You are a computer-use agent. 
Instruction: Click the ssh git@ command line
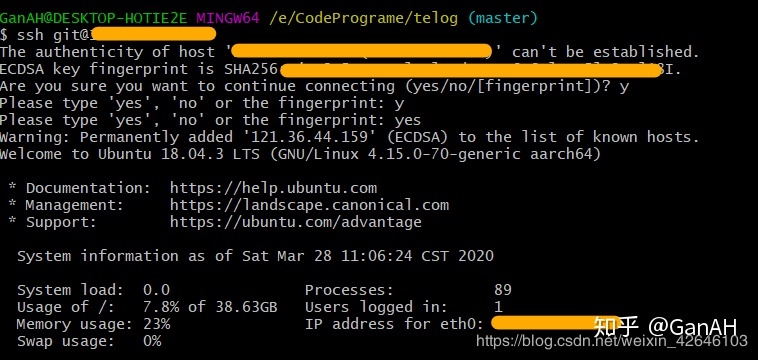108,34
